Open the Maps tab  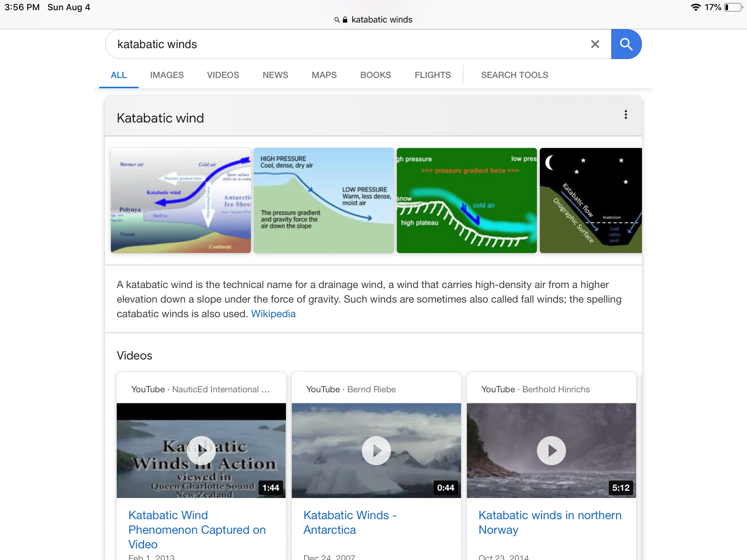click(324, 75)
